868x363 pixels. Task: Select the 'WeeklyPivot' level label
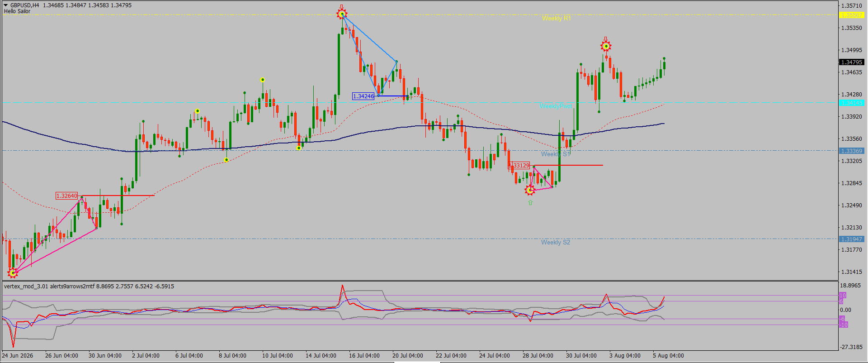[x=556, y=106]
